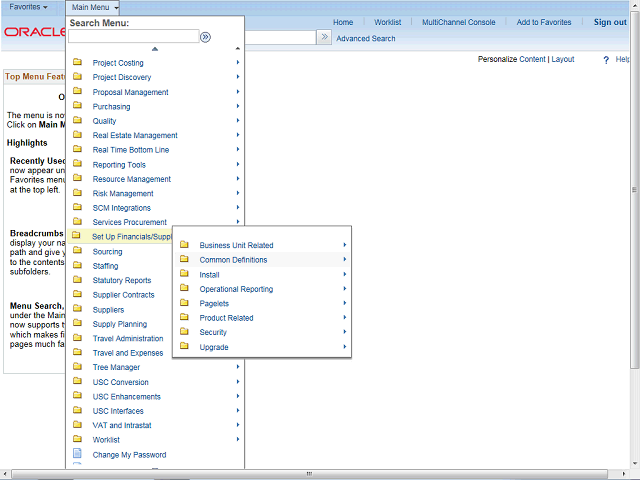Click the Business Unit Related folder icon
640x480 pixels.
184,244
